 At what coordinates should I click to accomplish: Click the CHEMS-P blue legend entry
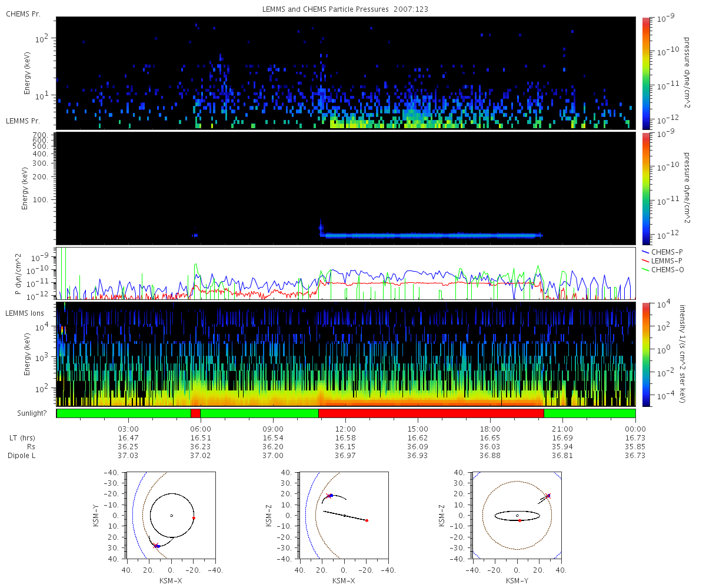click(667, 252)
